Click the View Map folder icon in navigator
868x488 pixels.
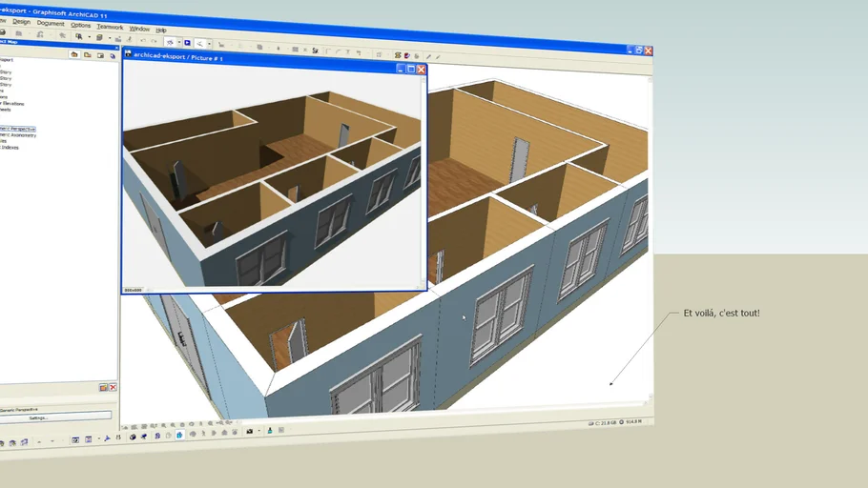point(87,55)
